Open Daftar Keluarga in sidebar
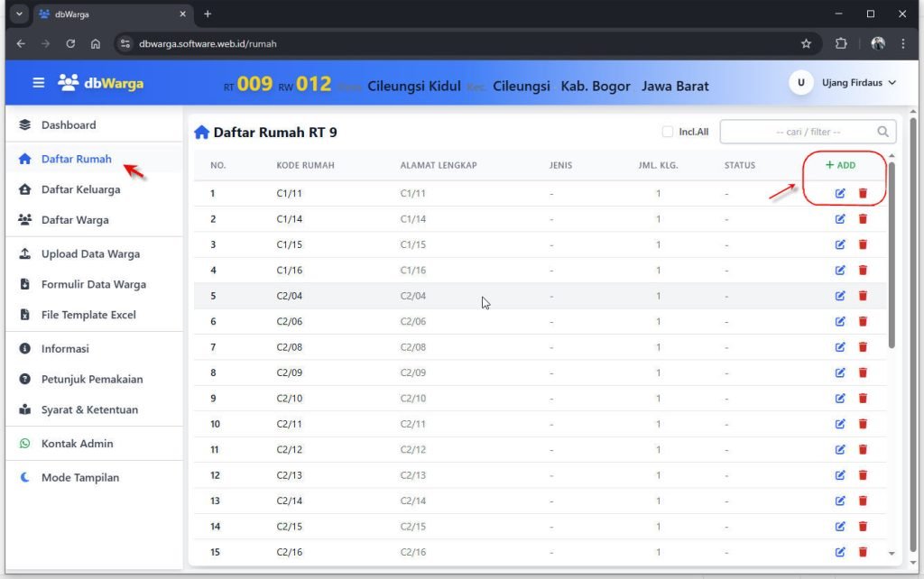 click(x=80, y=189)
